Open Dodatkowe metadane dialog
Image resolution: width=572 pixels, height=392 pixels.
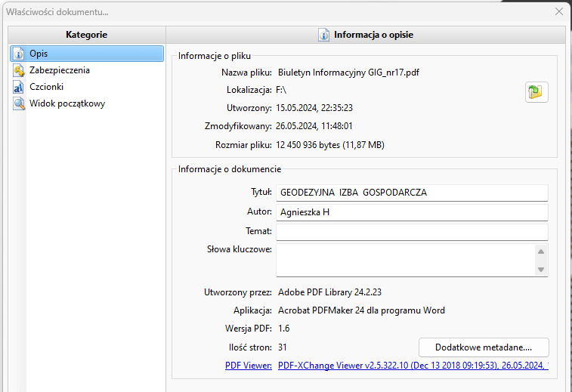click(x=484, y=347)
